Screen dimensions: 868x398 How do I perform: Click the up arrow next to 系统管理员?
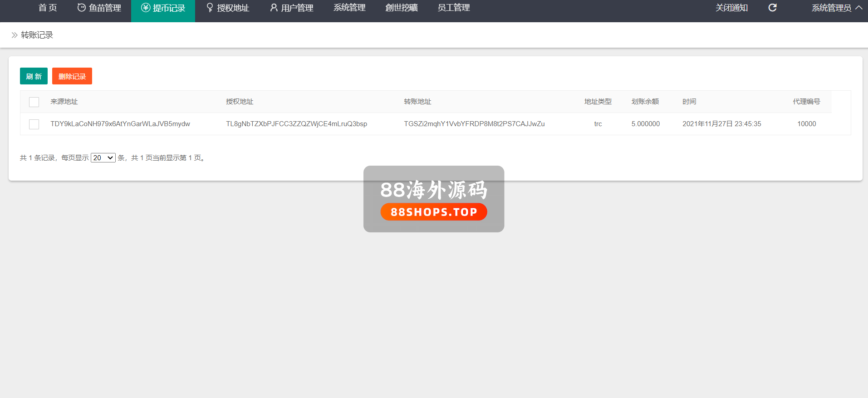[859, 8]
